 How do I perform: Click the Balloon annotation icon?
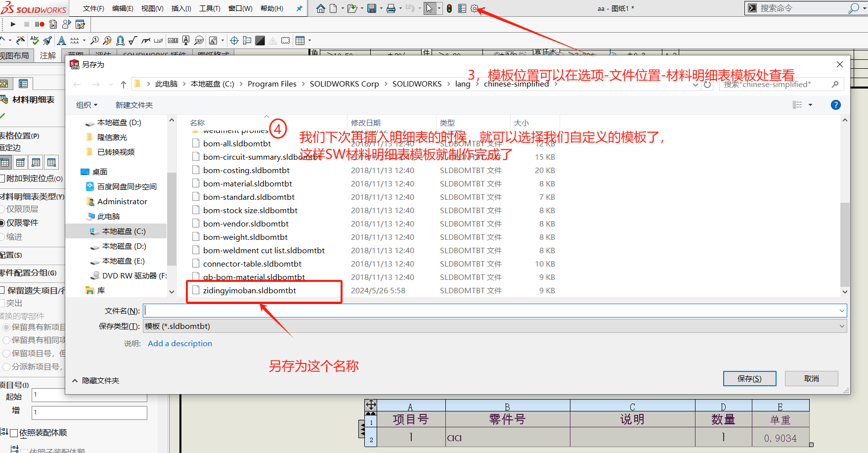94,41
